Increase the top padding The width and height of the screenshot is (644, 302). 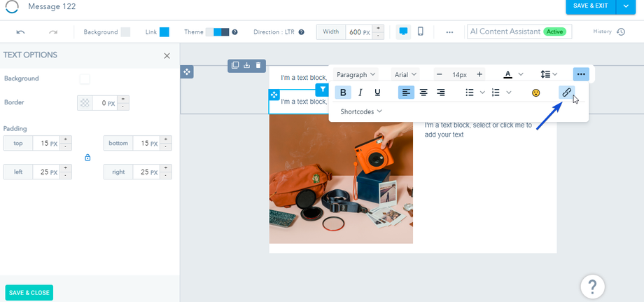[x=66, y=139]
